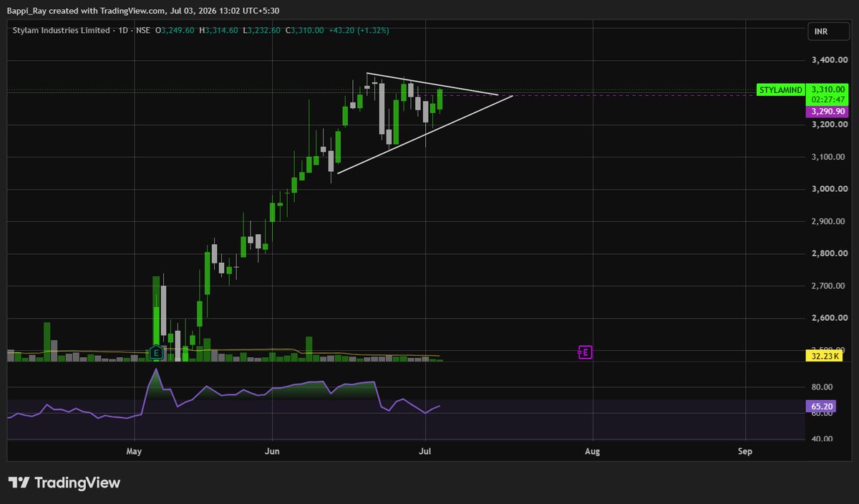Click the purple upcoming earnings E marker

tap(586, 352)
